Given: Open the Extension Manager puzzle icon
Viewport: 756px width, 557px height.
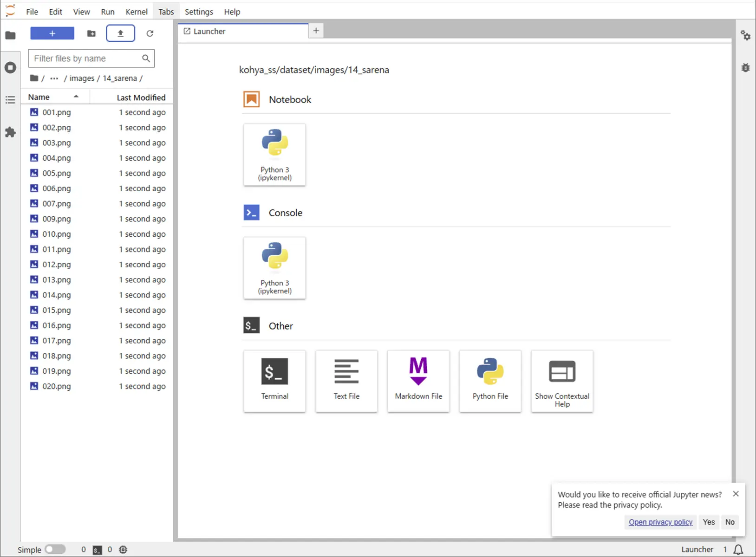Looking at the screenshot, I should click(10, 132).
